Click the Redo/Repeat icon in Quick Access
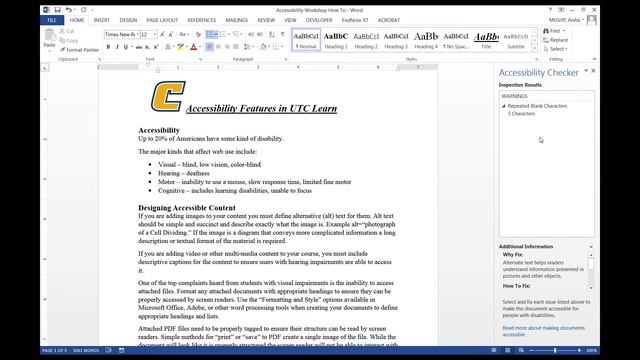The image size is (640, 360). 84,10
